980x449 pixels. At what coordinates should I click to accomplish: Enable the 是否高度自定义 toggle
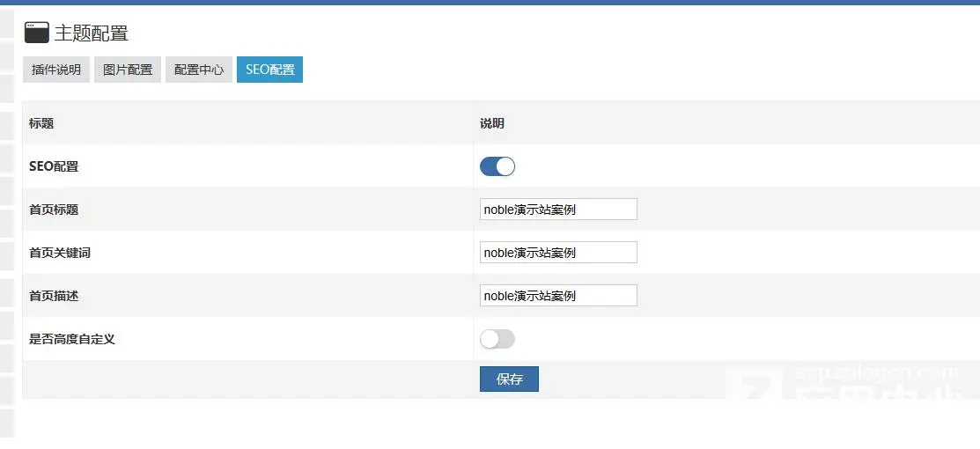pos(497,339)
